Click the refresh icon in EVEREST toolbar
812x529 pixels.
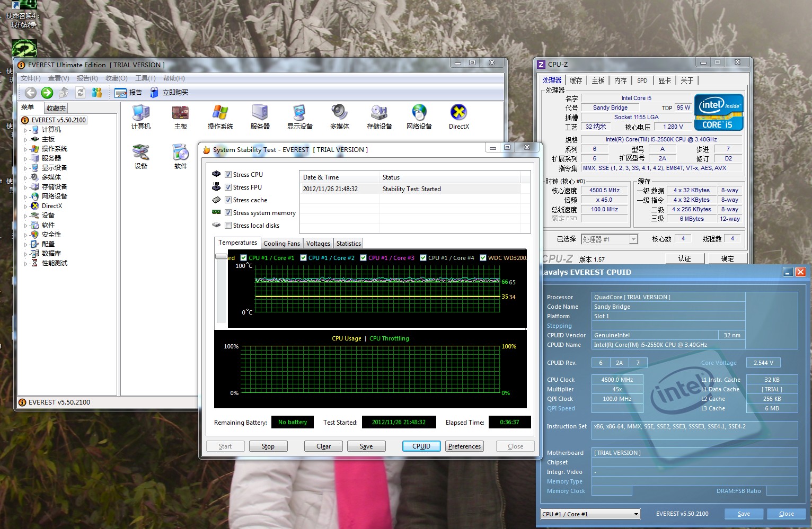[x=81, y=93]
